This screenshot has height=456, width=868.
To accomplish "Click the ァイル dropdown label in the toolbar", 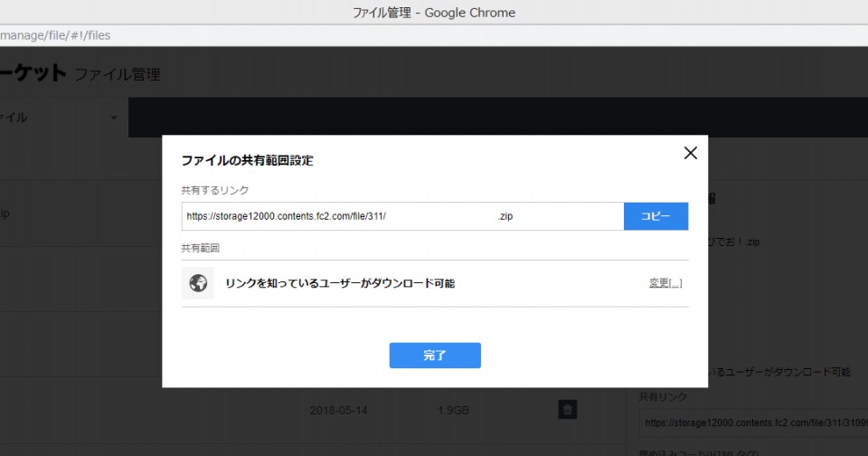I will tap(14, 118).
